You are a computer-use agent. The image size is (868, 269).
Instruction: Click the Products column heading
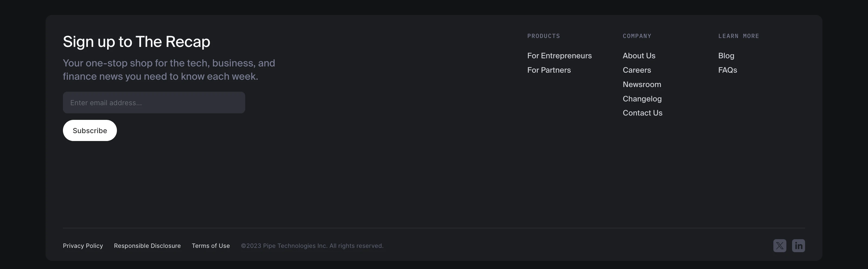pos(543,36)
